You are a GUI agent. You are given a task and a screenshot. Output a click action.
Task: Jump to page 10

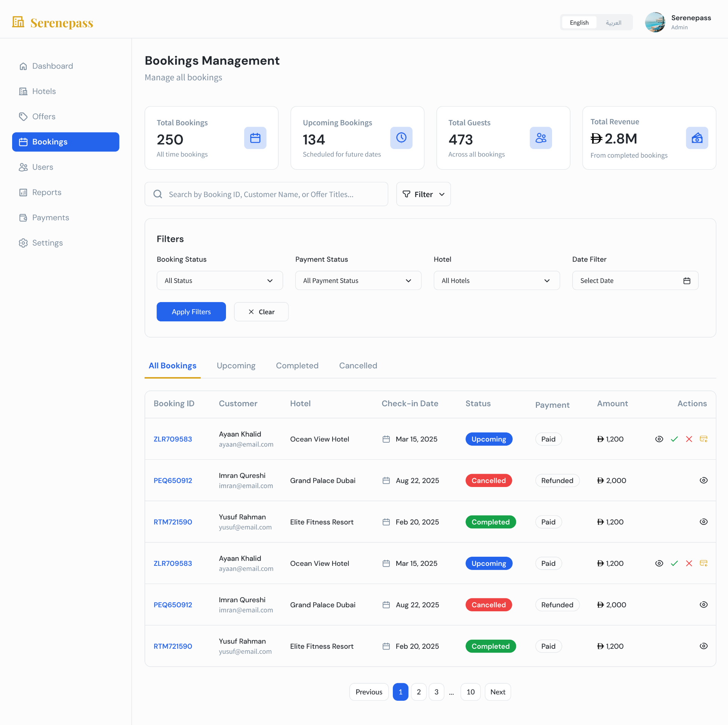click(471, 692)
